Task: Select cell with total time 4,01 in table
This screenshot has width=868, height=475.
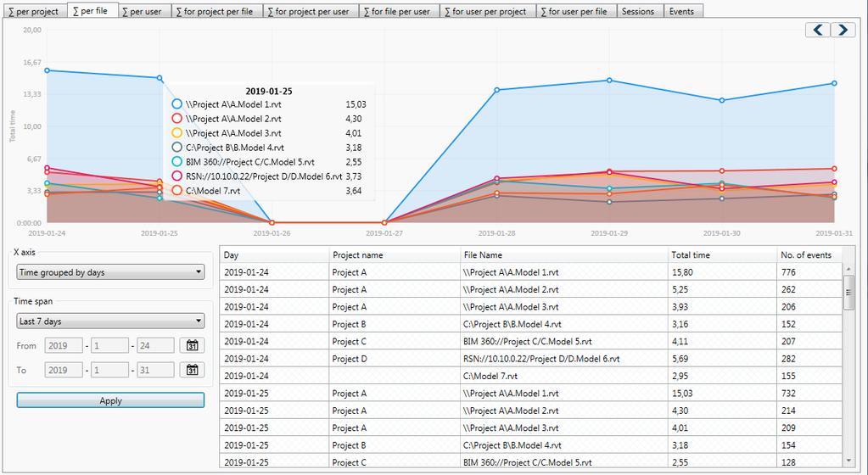Action: coord(722,427)
